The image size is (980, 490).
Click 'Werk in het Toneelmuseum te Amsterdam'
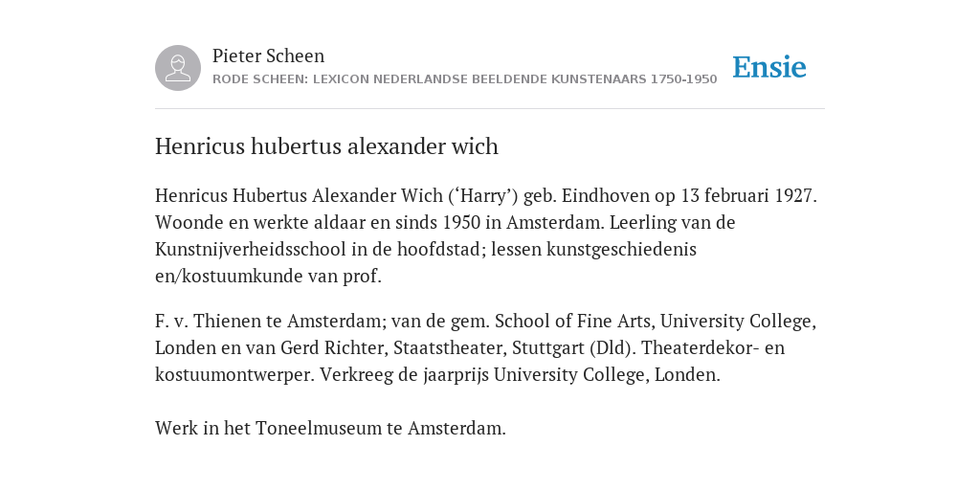pyautogui.click(x=329, y=428)
